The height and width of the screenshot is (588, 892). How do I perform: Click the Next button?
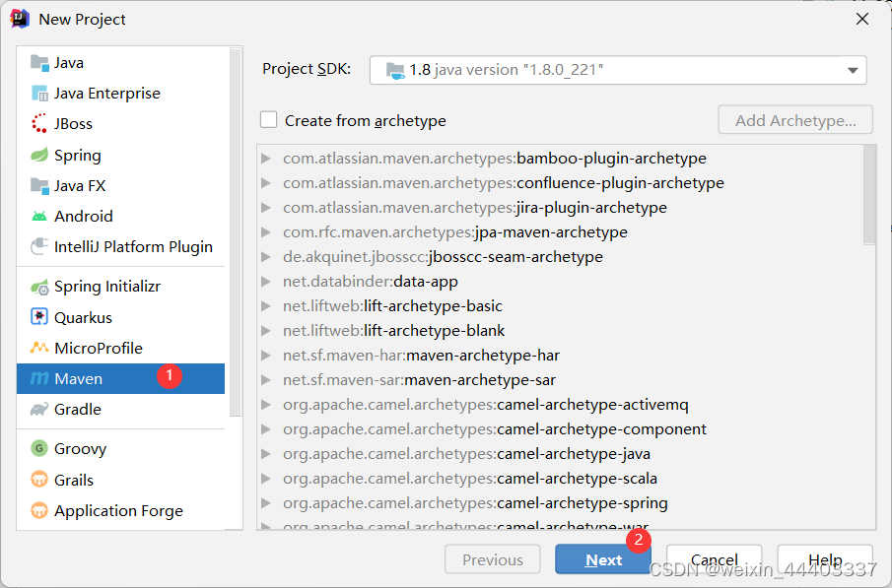[603, 560]
